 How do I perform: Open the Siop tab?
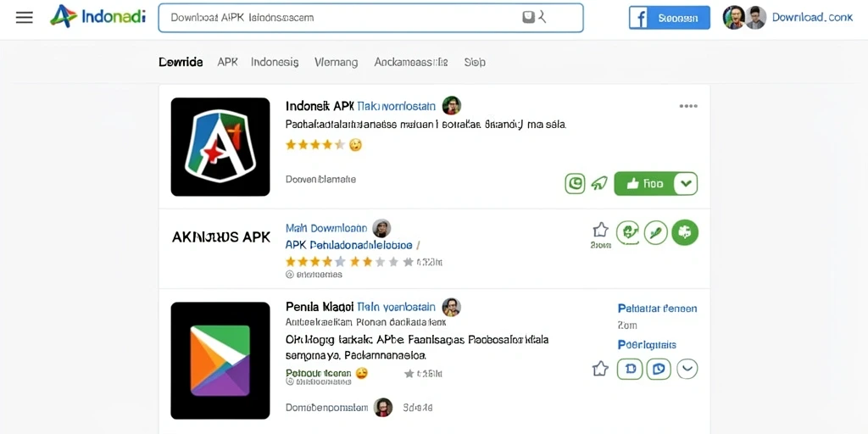click(x=475, y=62)
